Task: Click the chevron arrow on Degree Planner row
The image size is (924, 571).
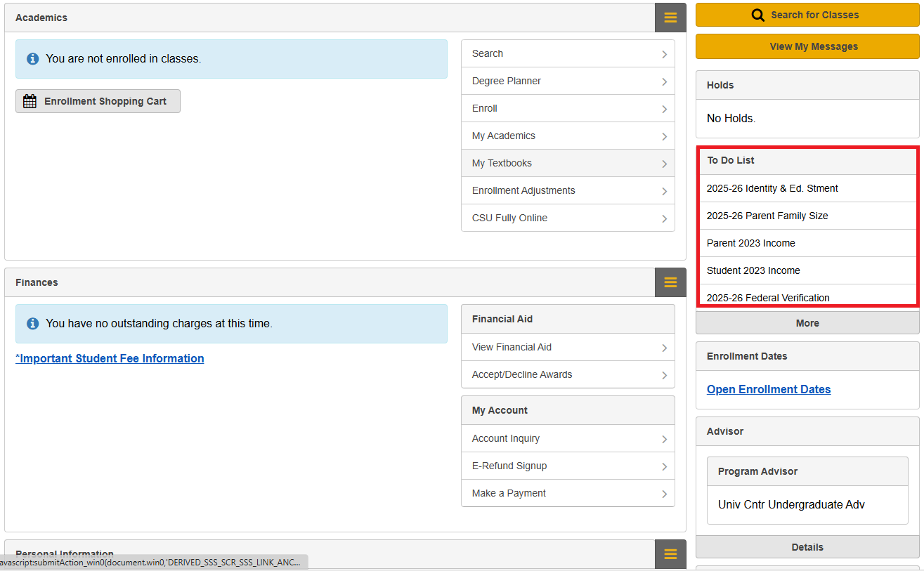Action: click(664, 81)
